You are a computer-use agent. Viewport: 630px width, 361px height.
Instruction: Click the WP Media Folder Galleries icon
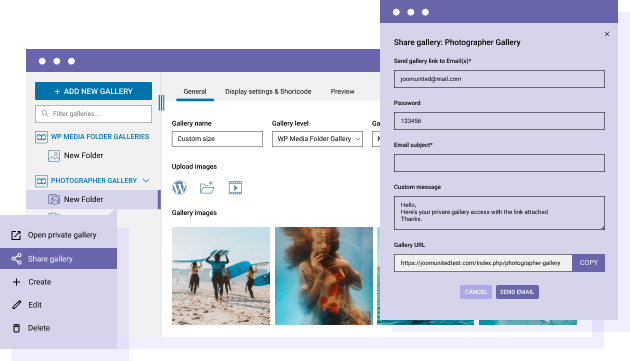[x=41, y=137]
